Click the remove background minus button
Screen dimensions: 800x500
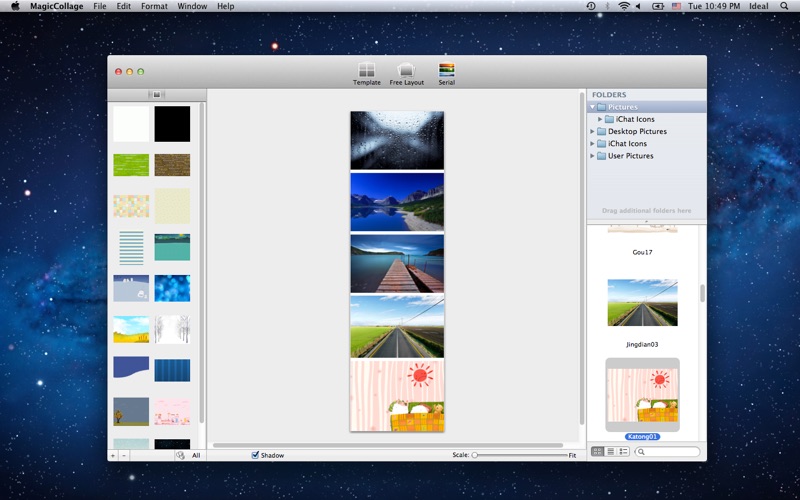click(x=124, y=455)
